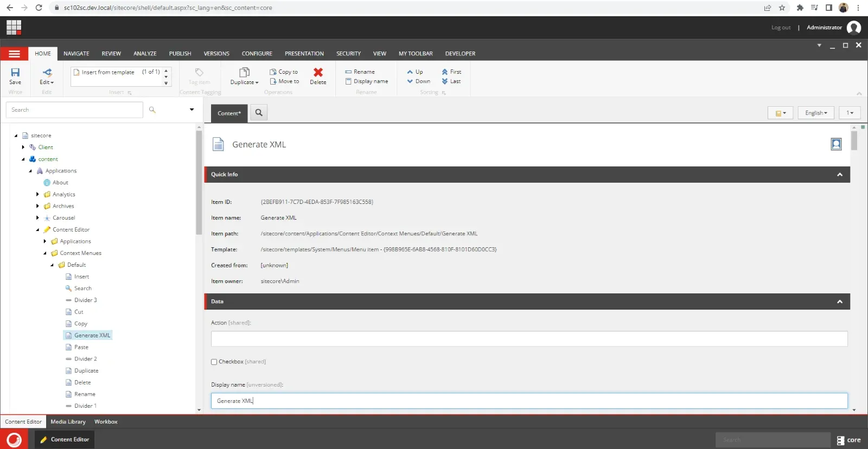
Task: Open the version number 1 dropdown
Action: point(850,113)
